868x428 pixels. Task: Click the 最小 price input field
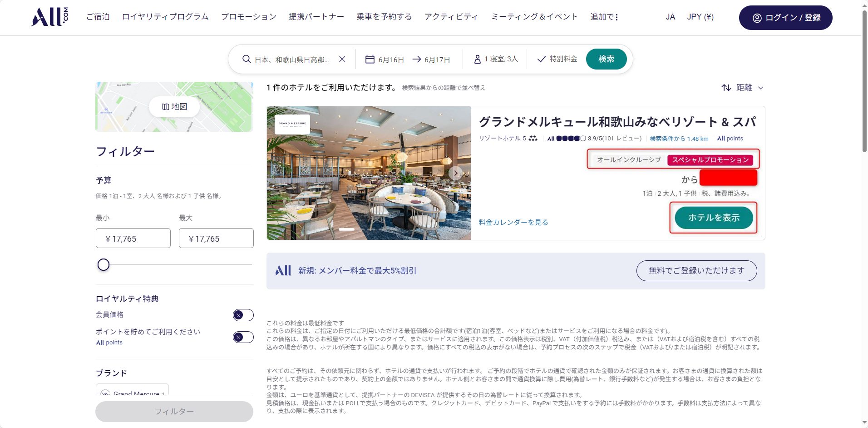coord(133,238)
